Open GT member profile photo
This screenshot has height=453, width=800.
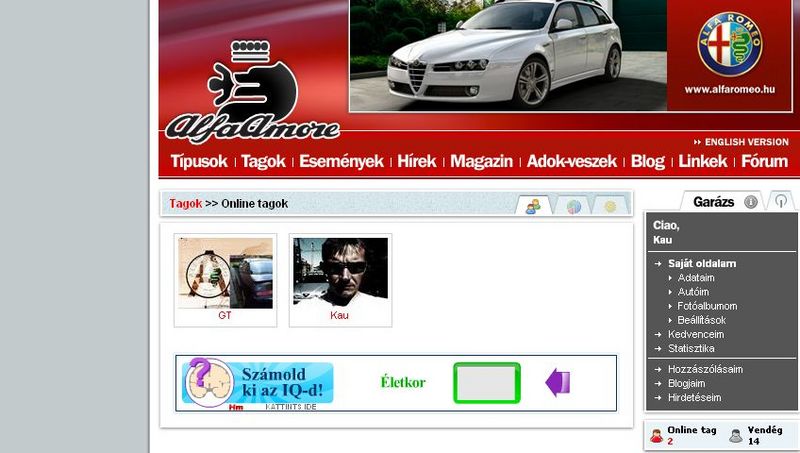pyautogui.click(x=225, y=273)
